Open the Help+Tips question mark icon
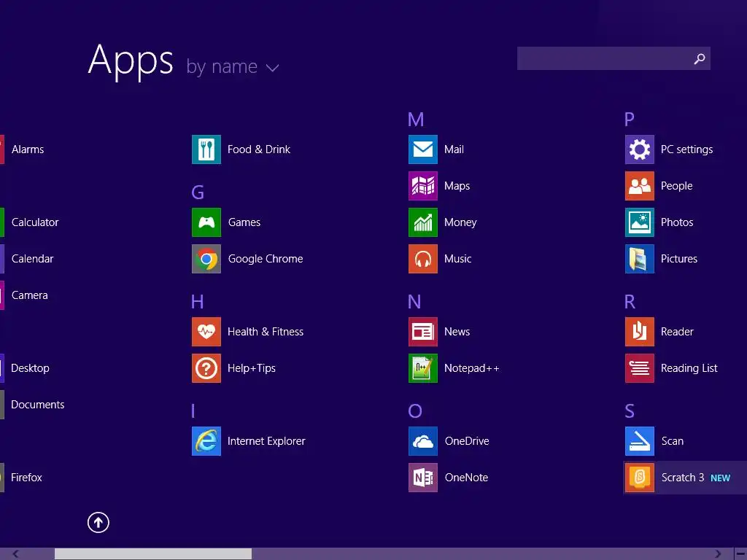The height and width of the screenshot is (560, 747). click(206, 368)
